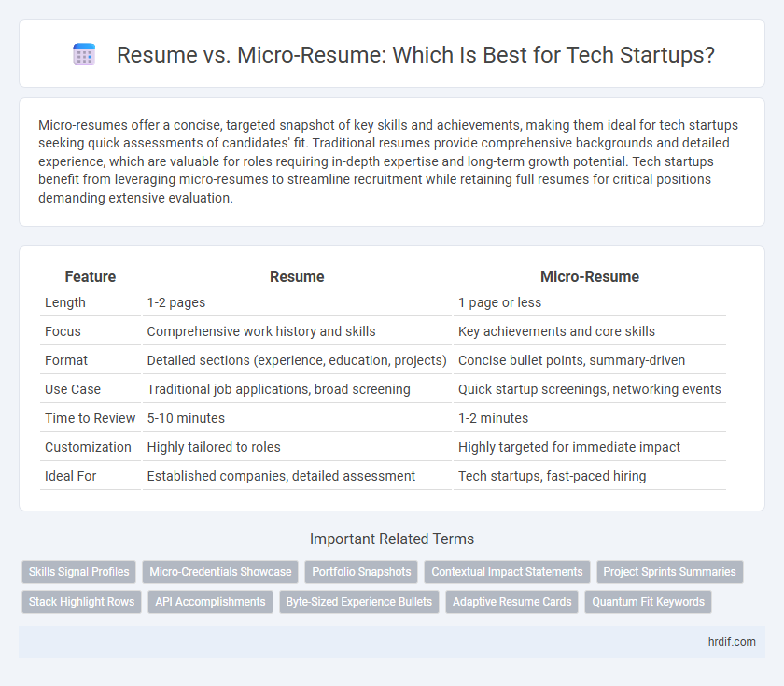
Task: Open the Contextual Impact Statements tag
Action: click(507, 572)
